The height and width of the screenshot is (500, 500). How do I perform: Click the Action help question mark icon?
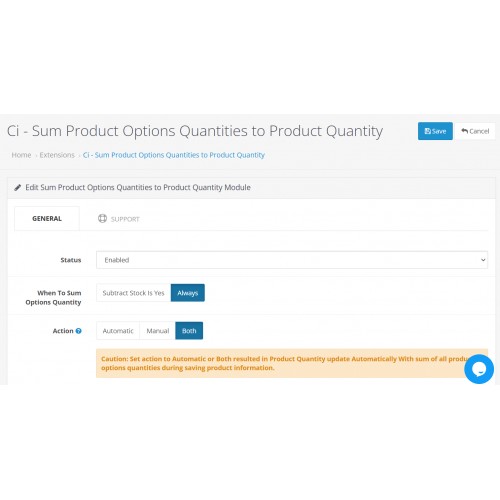pos(79,331)
